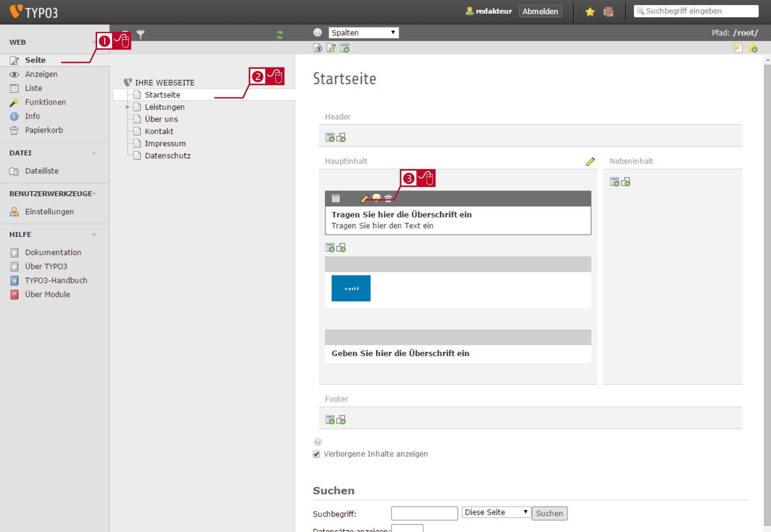Screen dimensions: 771x532
Task: Collapse the DATEI module section
Action: click(x=94, y=153)
